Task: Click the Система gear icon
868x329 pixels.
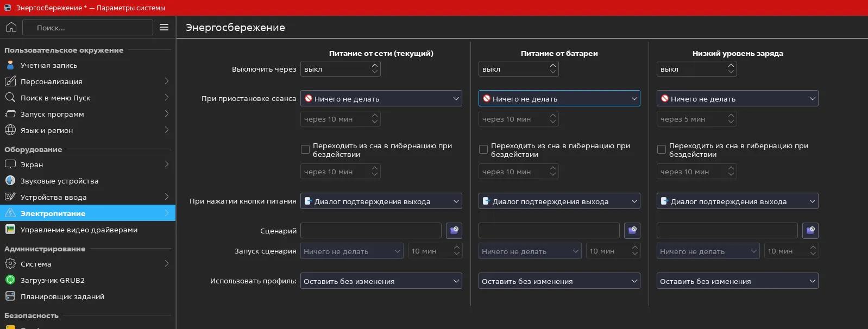Action: pos(10,264)
